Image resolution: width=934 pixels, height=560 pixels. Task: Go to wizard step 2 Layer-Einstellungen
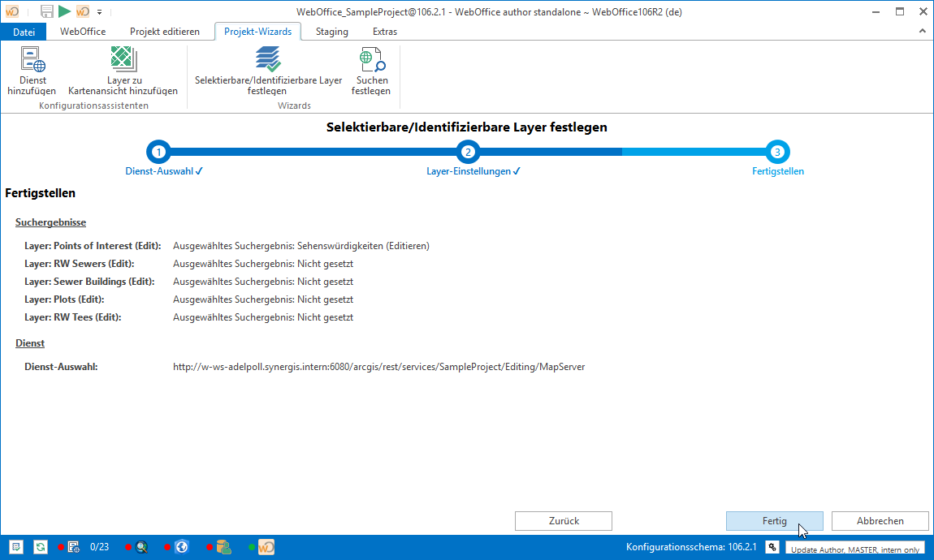(x=468, y=152)
